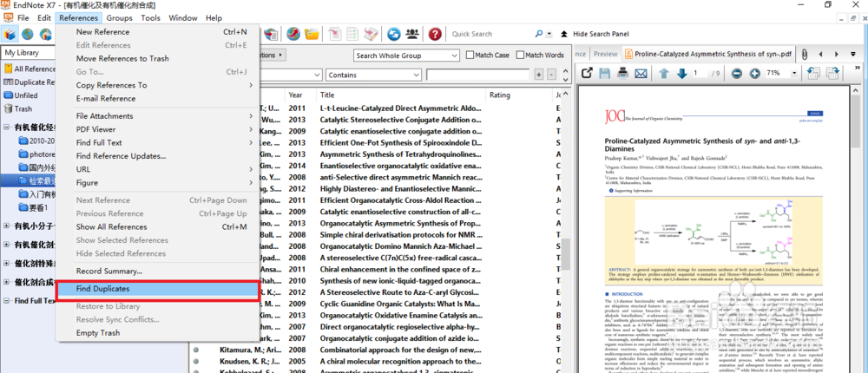The width and height of the screenshot is (868, 373).
Task: Click the Title column header
Action: point(401,95)
